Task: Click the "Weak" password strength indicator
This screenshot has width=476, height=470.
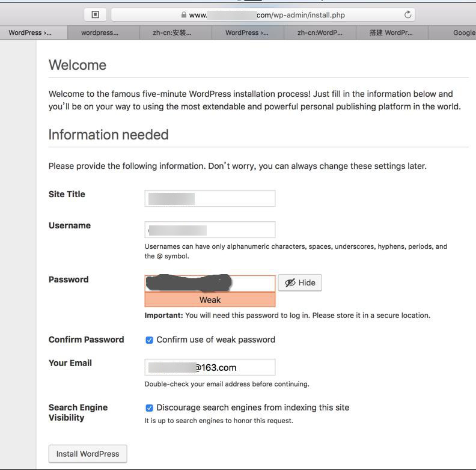Action: pyautogui.click(x=210, y=300)
